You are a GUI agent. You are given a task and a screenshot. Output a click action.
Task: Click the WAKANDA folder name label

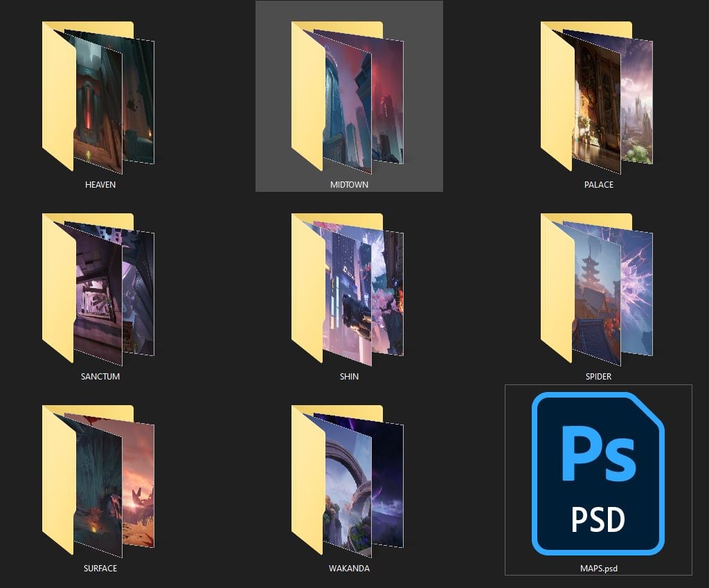pyautogui.click(x=349, y=568)
